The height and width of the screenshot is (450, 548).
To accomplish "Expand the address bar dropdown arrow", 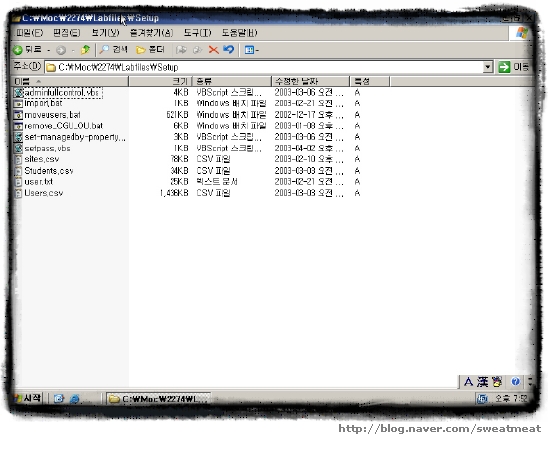I will pos(488,67).
